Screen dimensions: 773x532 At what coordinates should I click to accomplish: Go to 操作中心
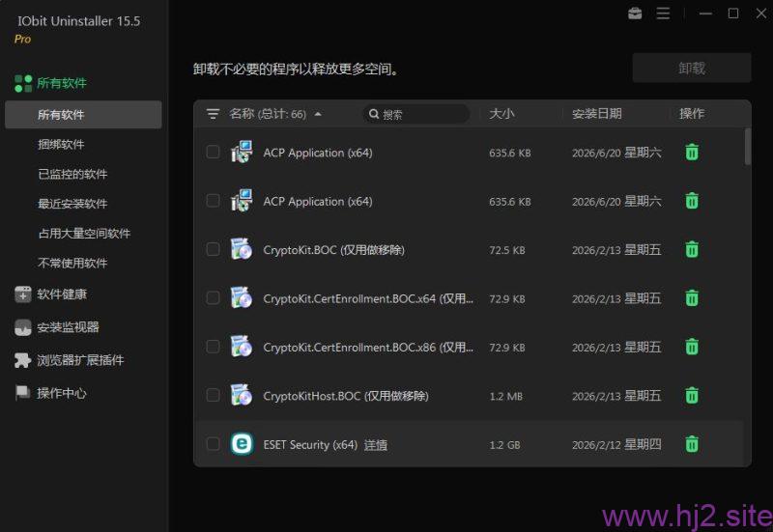pos(62,393)
